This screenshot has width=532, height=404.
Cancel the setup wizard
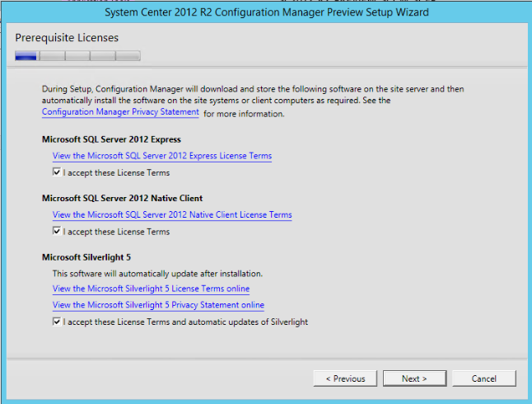484,378
